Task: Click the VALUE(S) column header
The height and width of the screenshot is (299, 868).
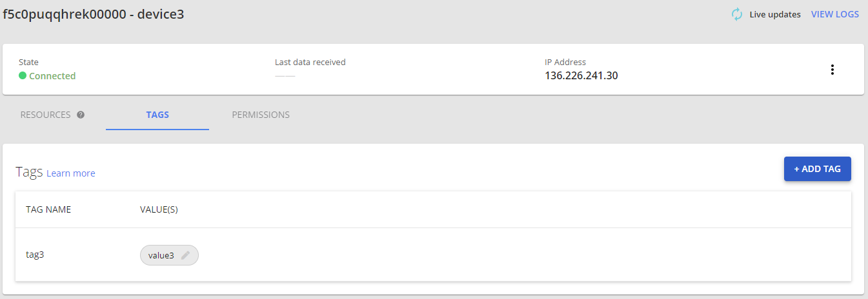Action: point(159,209)
